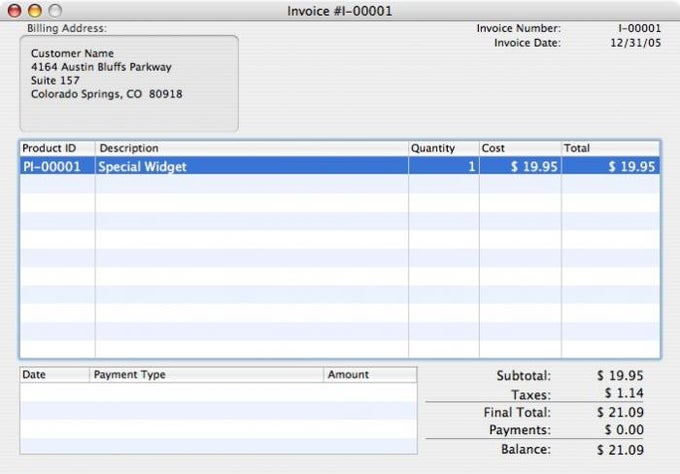
Task: Click the Cost cell in Special Widget row
Action: (x=520, y=166)
